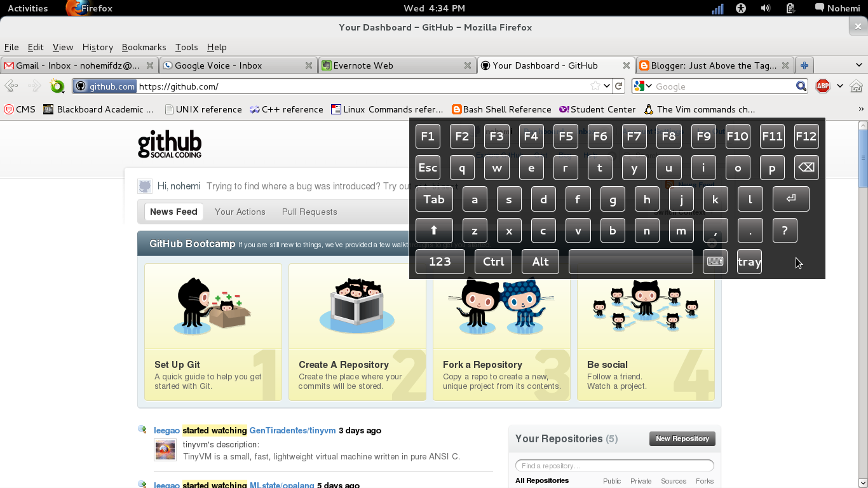Open a new tab with plus button

pos(804,65)
